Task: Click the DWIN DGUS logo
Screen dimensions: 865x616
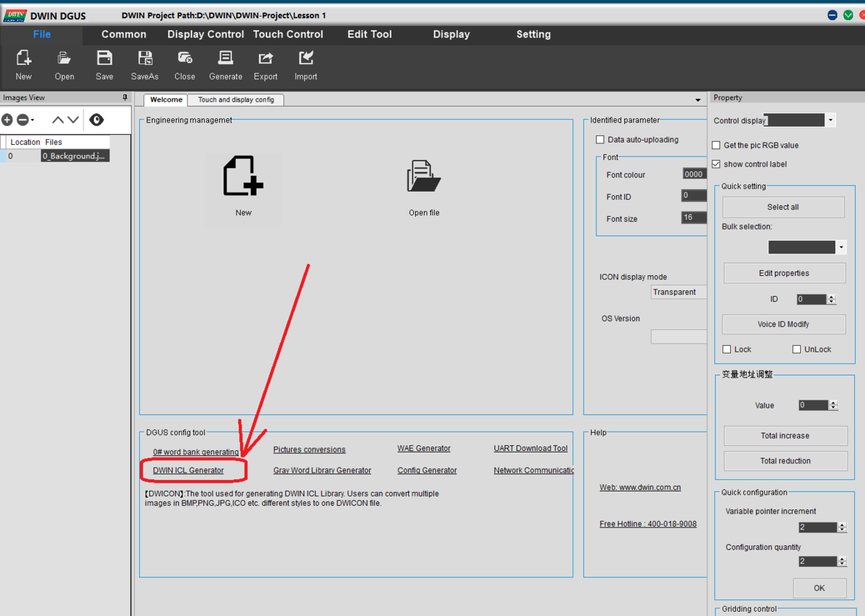Action: 14,15
